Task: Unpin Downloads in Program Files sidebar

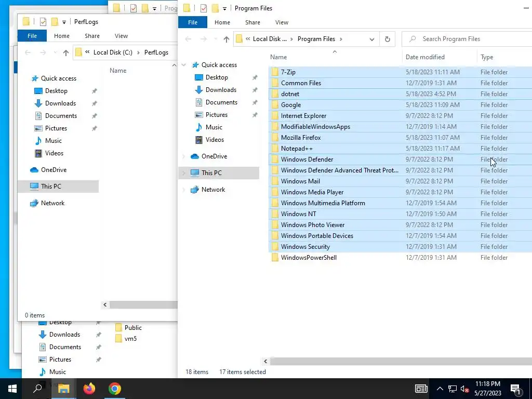Action: [x=255, y=90]
